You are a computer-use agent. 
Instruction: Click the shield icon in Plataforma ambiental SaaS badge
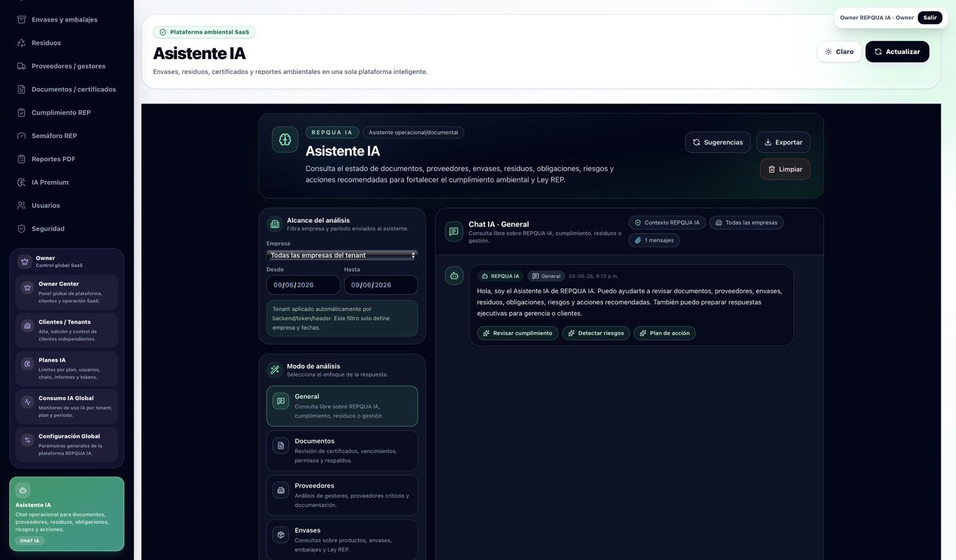pyautogui.click(x=163, y=32)
